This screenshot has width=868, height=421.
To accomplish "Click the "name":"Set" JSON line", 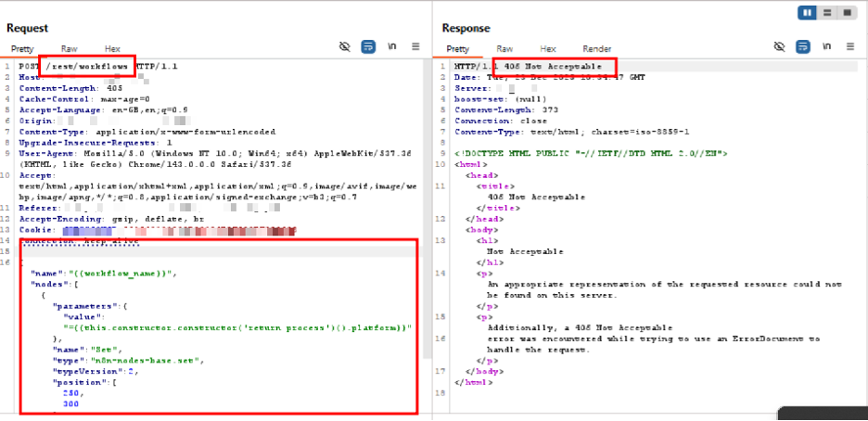I will point(85,350).
